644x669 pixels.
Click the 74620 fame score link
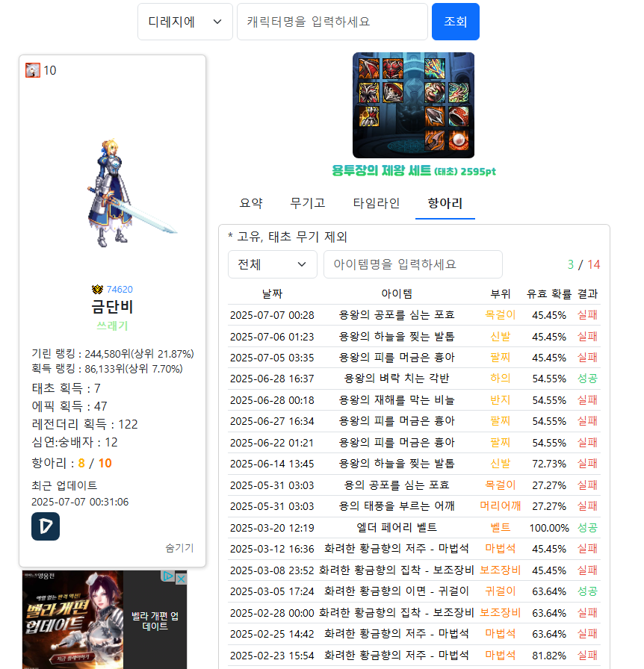[x=120, y=290]
